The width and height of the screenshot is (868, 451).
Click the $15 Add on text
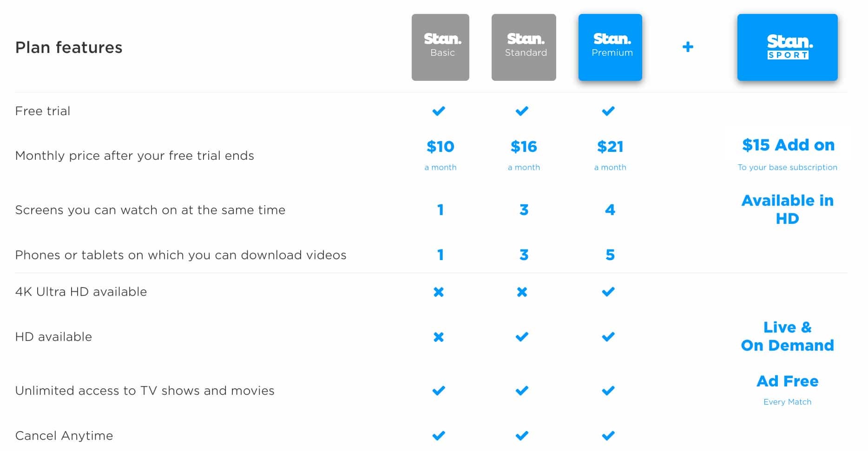point(788,145)
